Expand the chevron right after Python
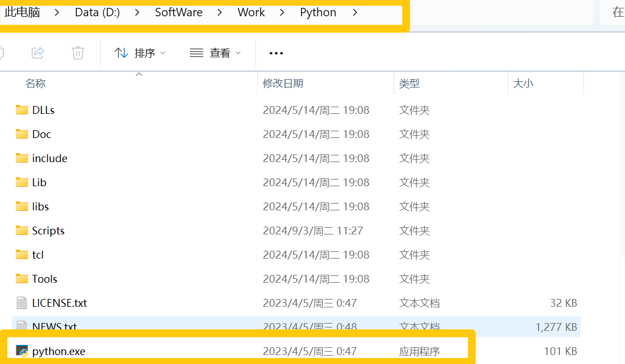Image resolution: width=625 pixels, height=364 pixels. pos(355,12)
